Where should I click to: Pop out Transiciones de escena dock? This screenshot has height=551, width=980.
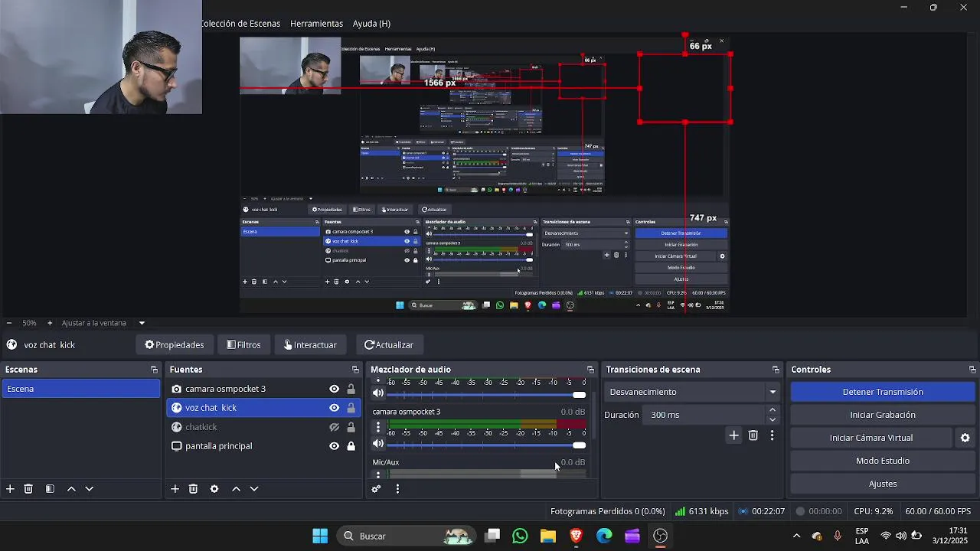click(776, 370)
